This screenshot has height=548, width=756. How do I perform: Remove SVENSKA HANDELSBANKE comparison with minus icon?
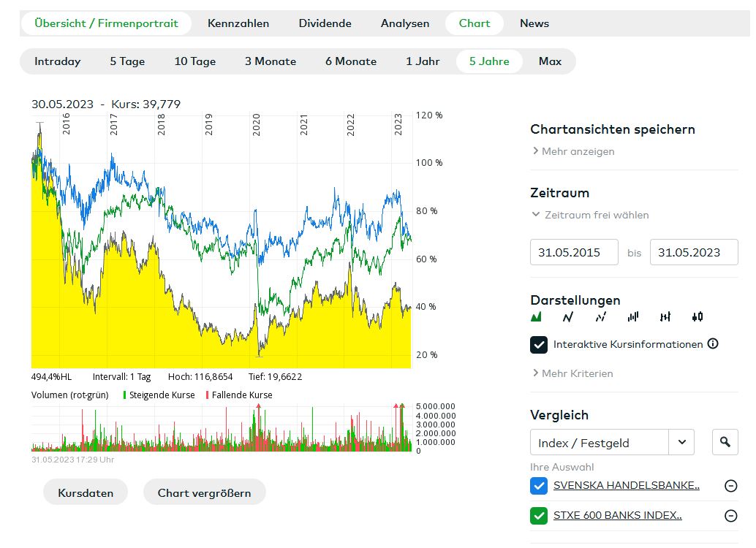tap(730, 486)
